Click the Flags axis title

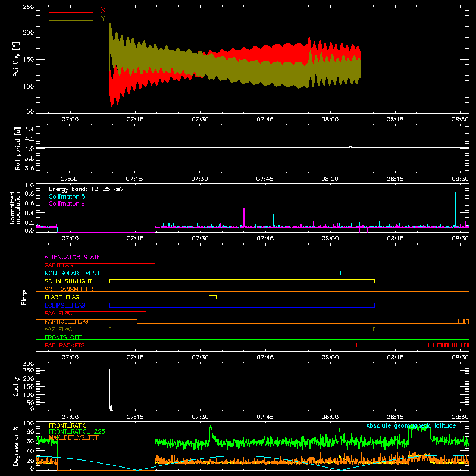pos(24,297)
